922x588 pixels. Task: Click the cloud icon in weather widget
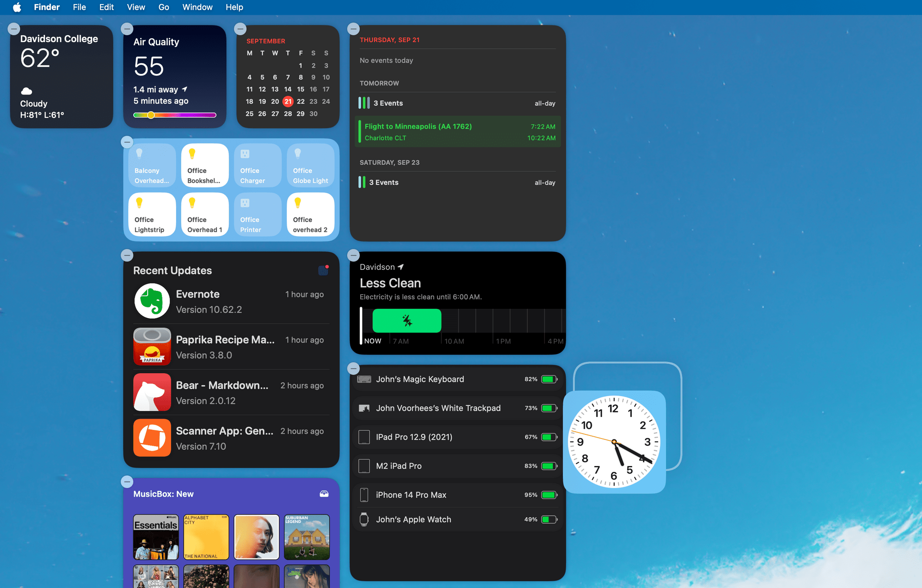pos(27,91)
